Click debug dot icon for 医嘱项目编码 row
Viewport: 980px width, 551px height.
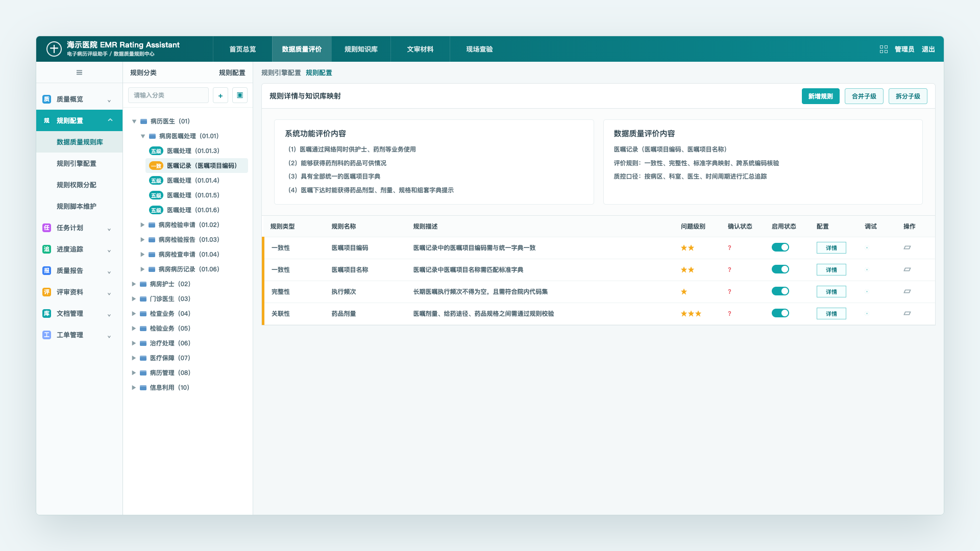867,247
